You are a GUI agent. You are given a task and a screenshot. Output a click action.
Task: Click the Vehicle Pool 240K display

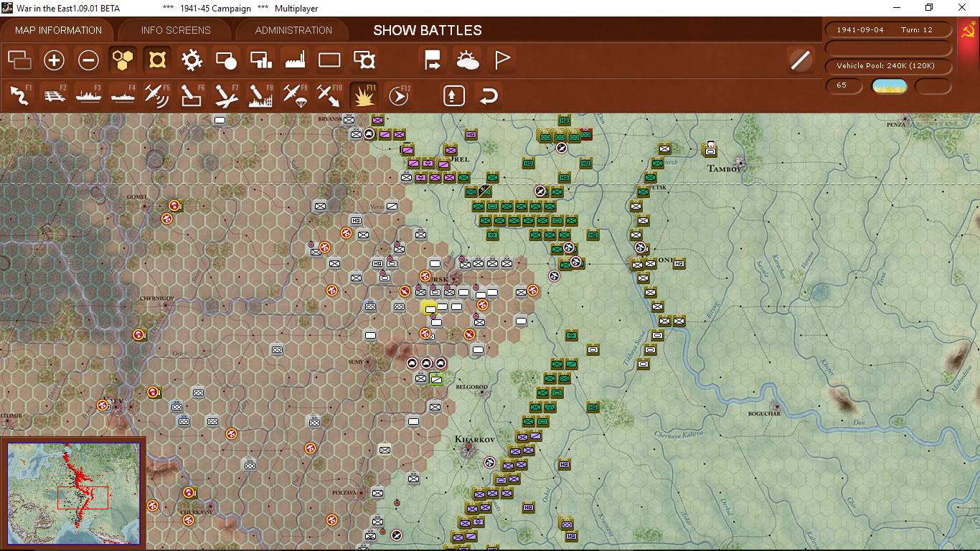pyautogui.click(x=889, y=66)
